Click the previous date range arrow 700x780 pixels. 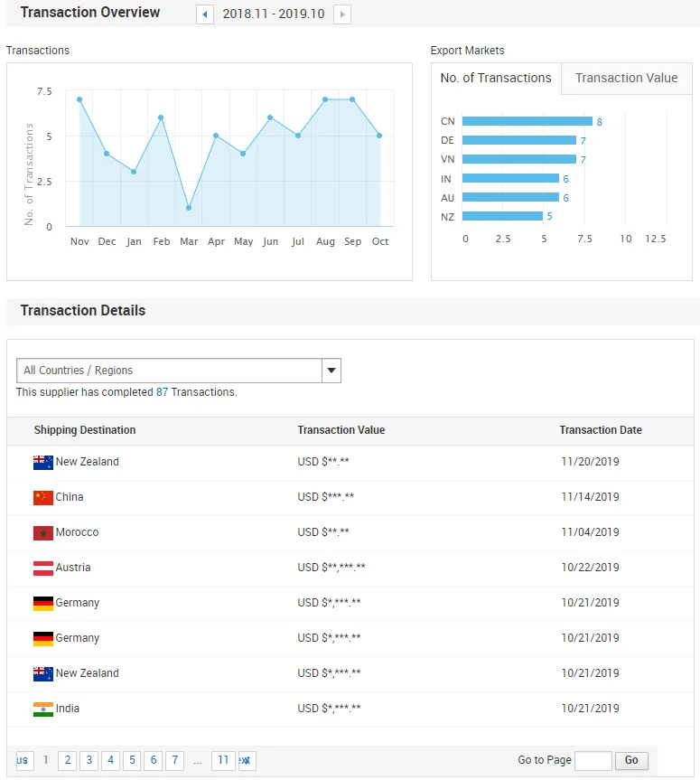coord(205,14)
